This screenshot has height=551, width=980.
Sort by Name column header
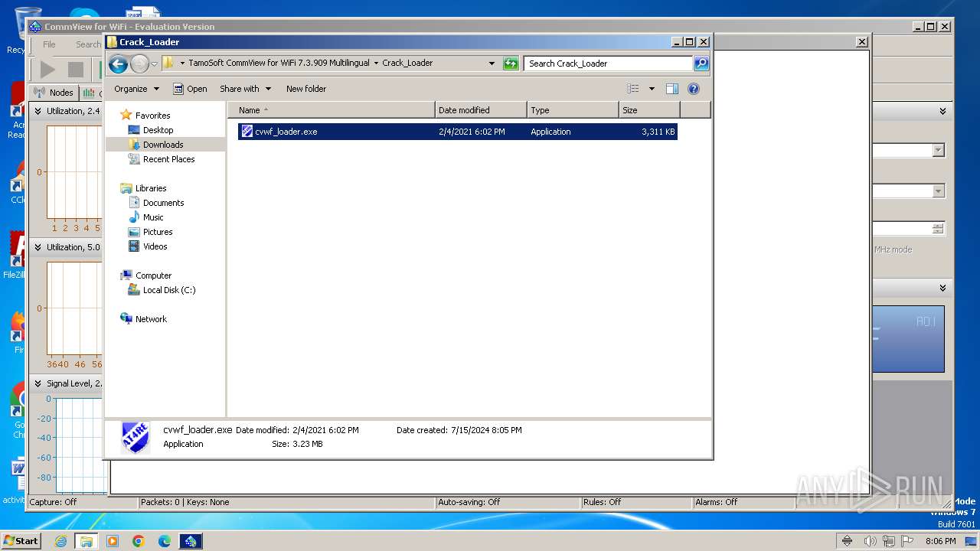point(332,110)
